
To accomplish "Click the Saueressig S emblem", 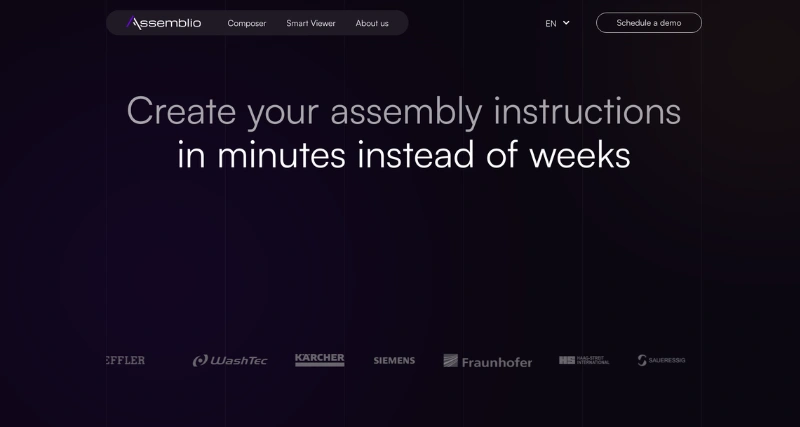I will coord(643,360).
